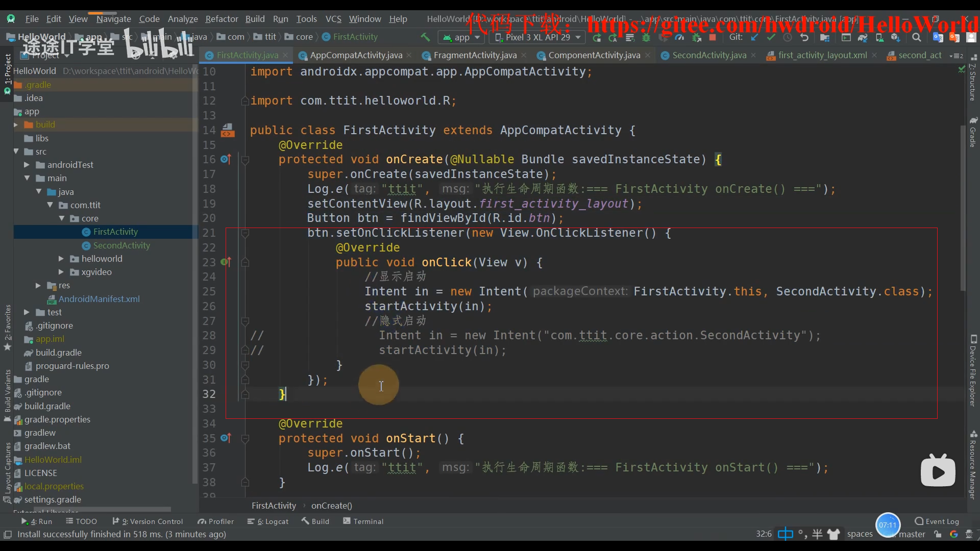Screen dimensions: 980x551
Task: Open the Analyze menu
Action: (183, 19)
